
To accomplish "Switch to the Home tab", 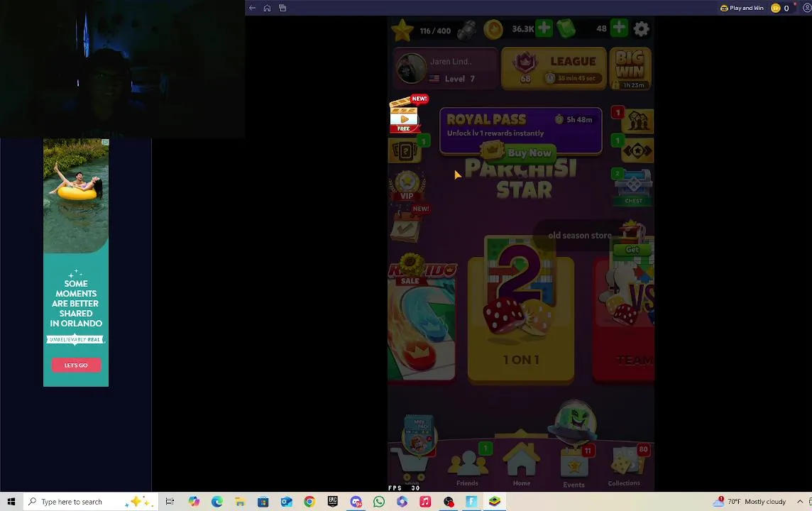I will pyautogui.click(x=521, y=464).
